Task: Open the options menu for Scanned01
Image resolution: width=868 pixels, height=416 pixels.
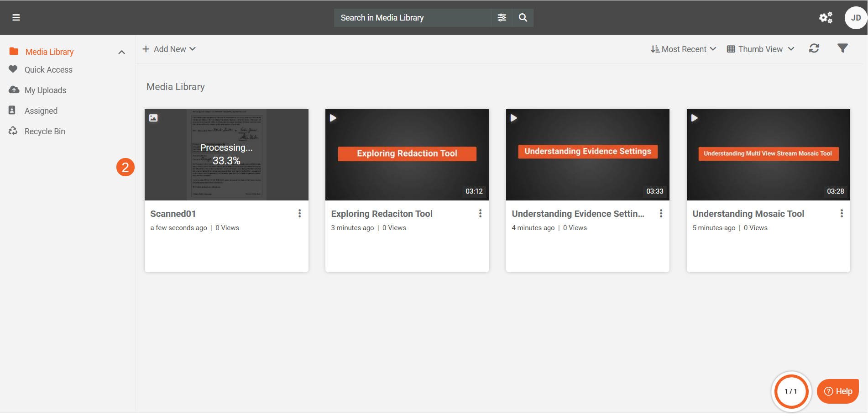Action: 299,213
